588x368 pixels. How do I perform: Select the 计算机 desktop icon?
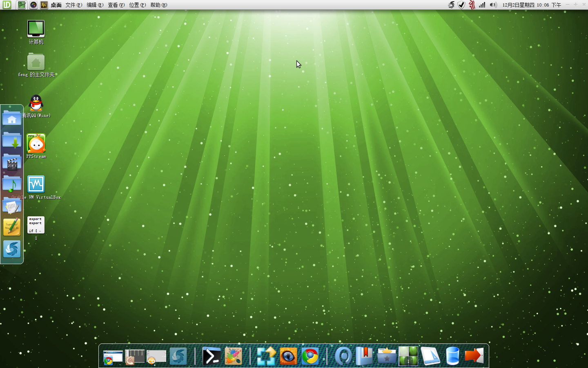click(x=36, y=32)
